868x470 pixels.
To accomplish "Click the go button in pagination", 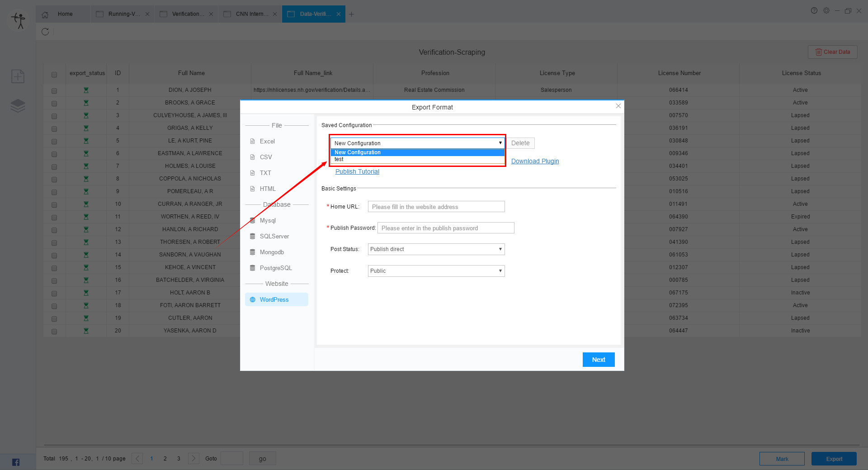I will pyautogui.click(x=263, y=459).
